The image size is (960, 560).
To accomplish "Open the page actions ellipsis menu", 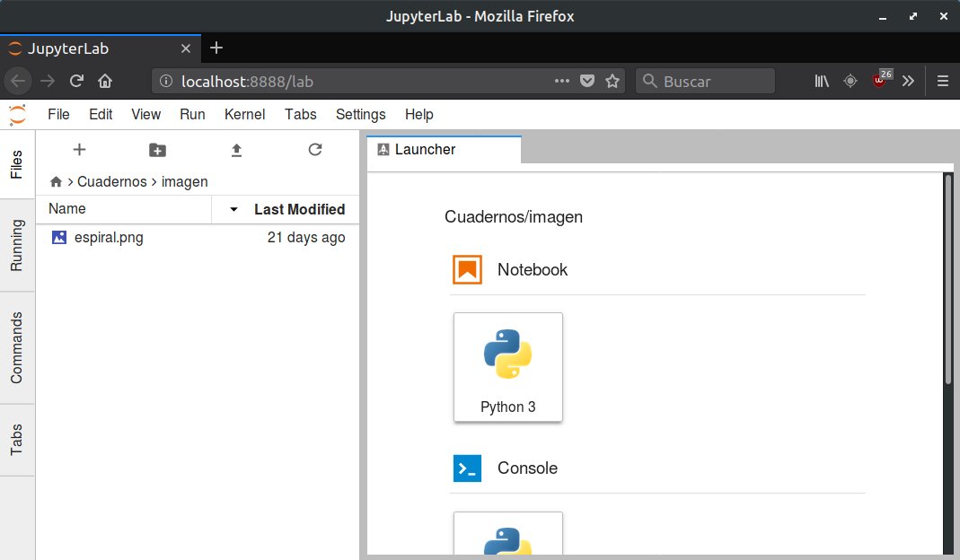I will pyautogui.click(x=562, y=81).
